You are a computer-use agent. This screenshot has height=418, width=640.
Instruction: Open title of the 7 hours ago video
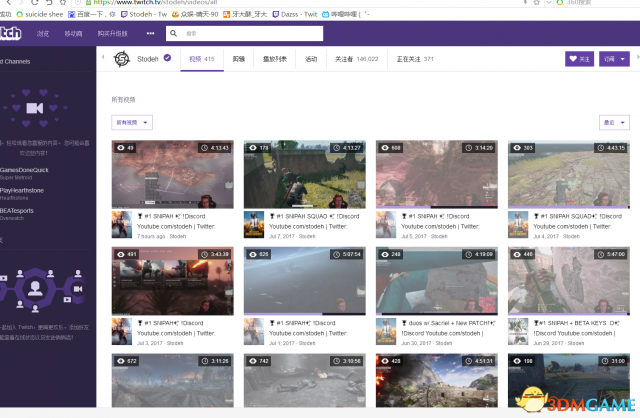coord(176,221)
